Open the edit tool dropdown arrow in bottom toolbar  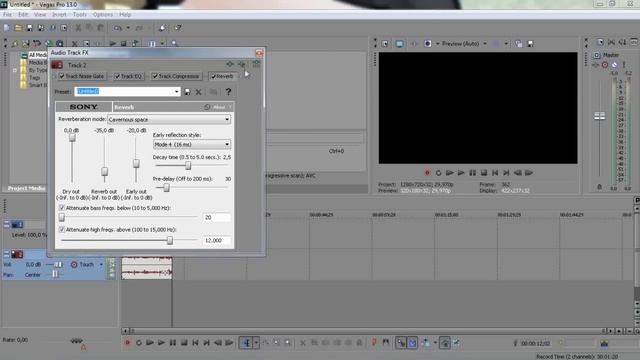tap(256, 343)
